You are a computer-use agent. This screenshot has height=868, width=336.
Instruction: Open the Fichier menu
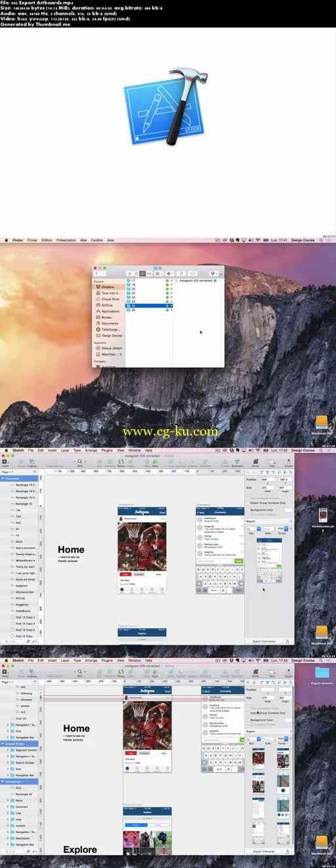pos(31,240)
